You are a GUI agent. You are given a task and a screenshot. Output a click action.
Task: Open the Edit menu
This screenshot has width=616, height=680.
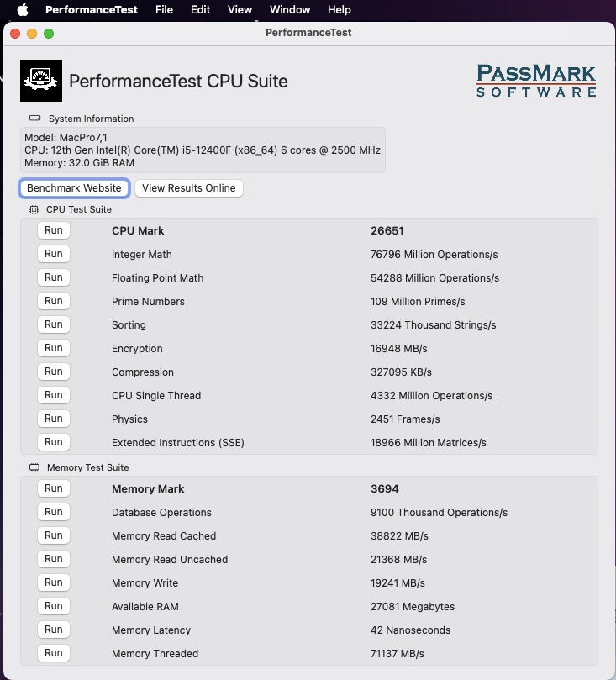click(200, 10)
